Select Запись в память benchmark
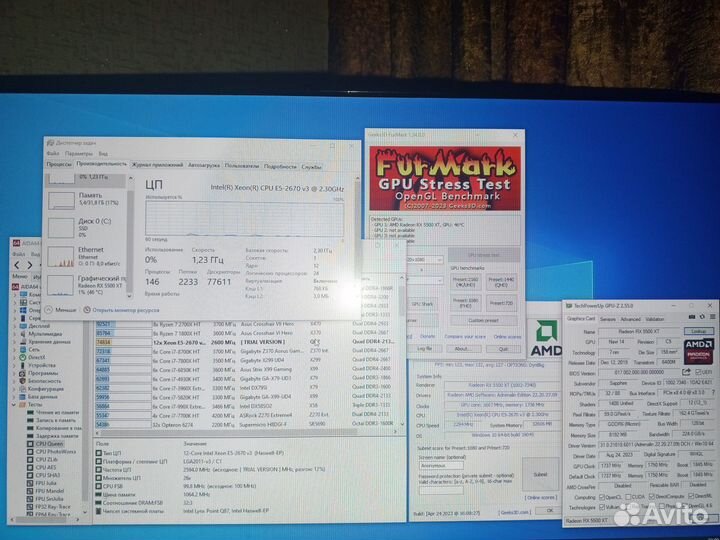This screenshot has height=540, width=720. (x=56, y=420)
